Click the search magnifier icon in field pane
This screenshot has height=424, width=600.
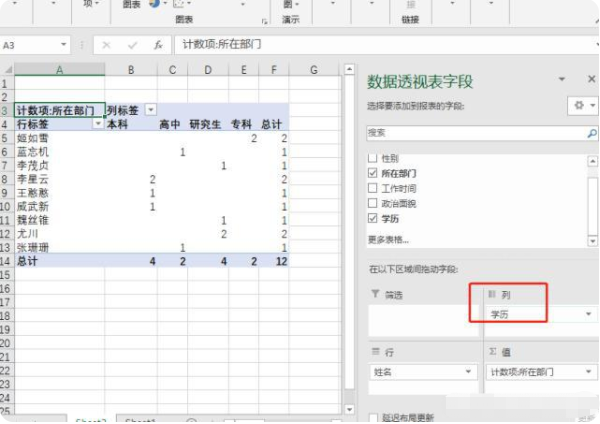590,131
